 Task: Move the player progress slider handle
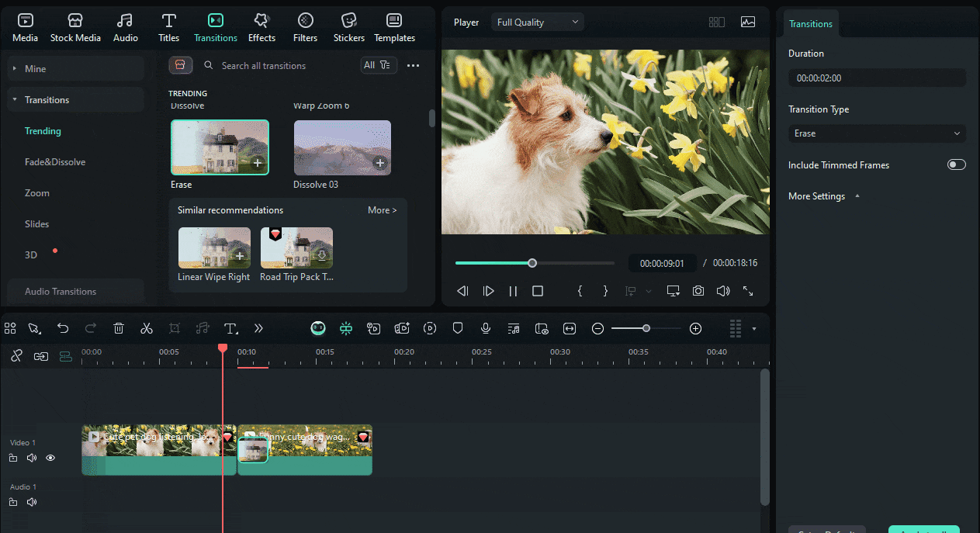click(x=532, y=263)
